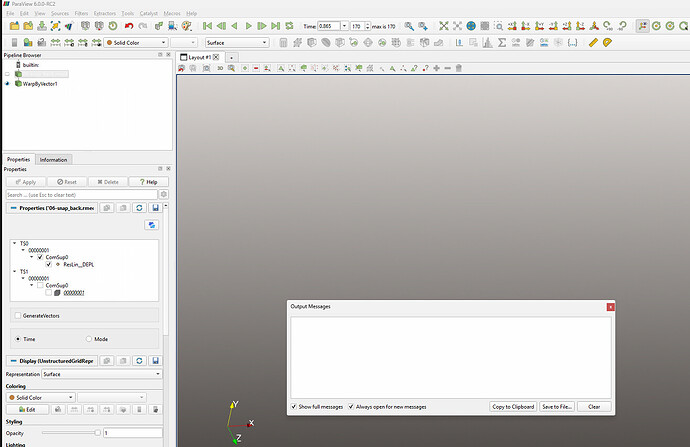Click the Calculator filter icon
The image size is (690, 447).
(x=283, y=43)
